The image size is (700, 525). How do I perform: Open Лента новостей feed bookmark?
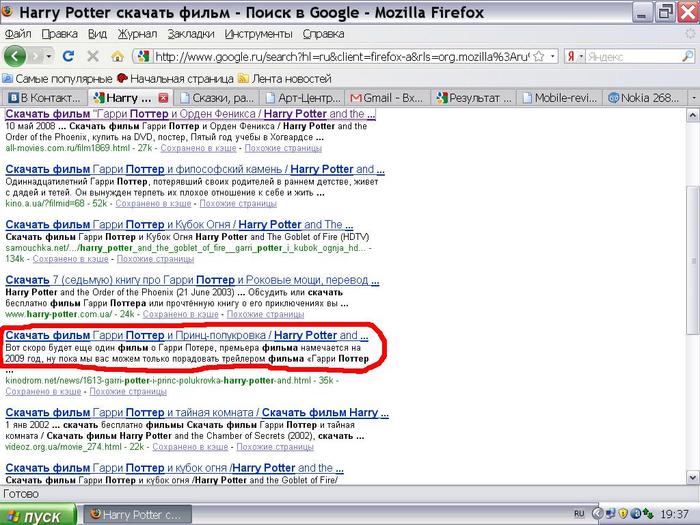coord(285,79)
